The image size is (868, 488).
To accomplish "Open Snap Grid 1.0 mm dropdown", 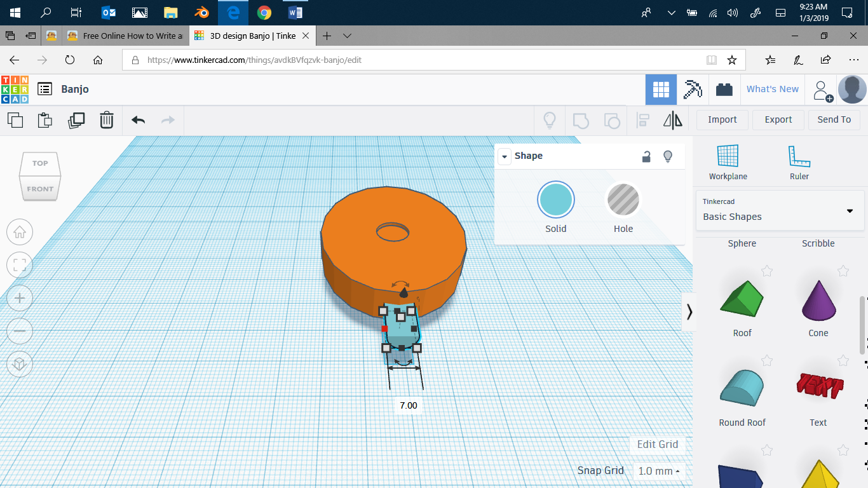I will coord(660,471).
